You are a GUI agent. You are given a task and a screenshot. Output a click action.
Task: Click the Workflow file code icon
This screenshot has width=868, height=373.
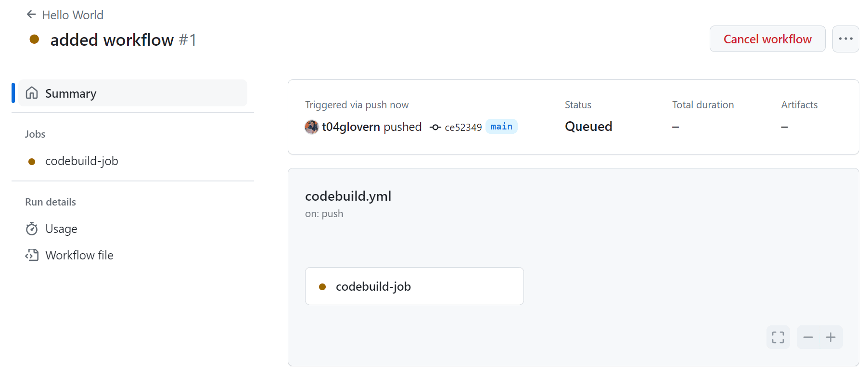coord(32,255)
